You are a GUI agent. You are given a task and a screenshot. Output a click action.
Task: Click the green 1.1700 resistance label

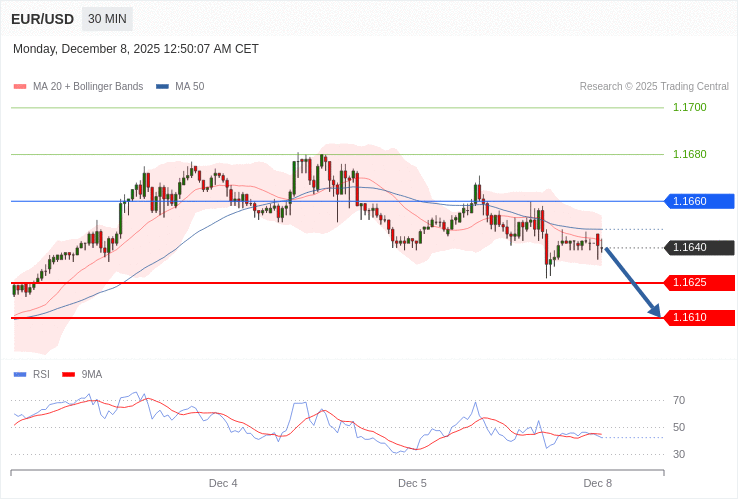689,107
